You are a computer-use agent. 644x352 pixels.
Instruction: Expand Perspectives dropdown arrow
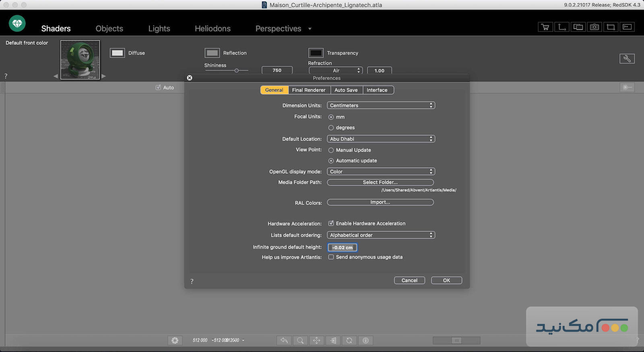tap(310, 29)
